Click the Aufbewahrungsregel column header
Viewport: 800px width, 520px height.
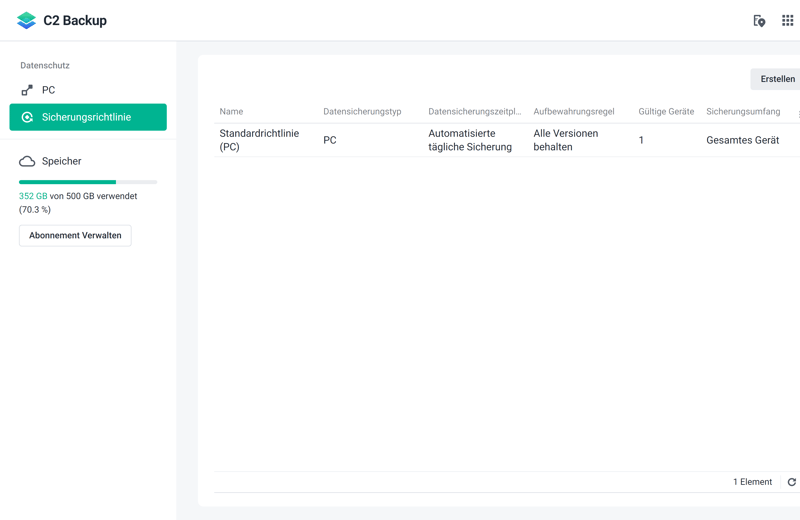pos(573,112)
